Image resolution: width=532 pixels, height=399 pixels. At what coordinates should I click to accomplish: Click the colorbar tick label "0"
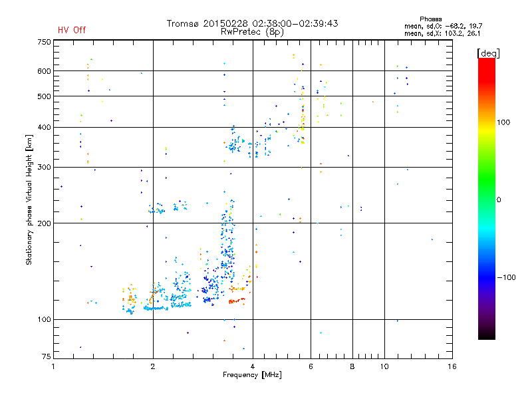coord(499,199)
